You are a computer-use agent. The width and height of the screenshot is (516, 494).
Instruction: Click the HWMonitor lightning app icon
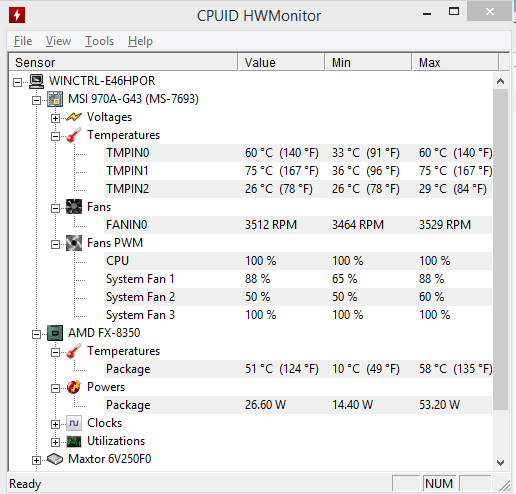(x=17, y=15)
